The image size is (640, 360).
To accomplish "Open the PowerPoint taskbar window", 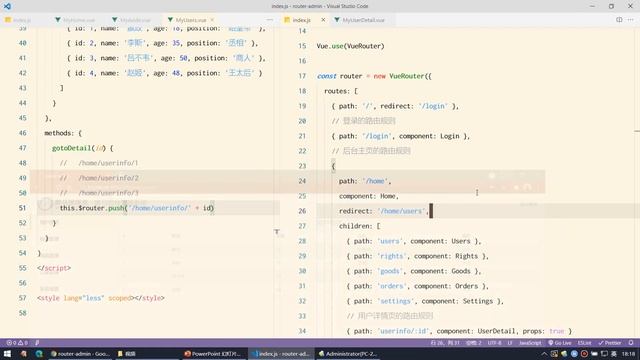I will 212,354.
